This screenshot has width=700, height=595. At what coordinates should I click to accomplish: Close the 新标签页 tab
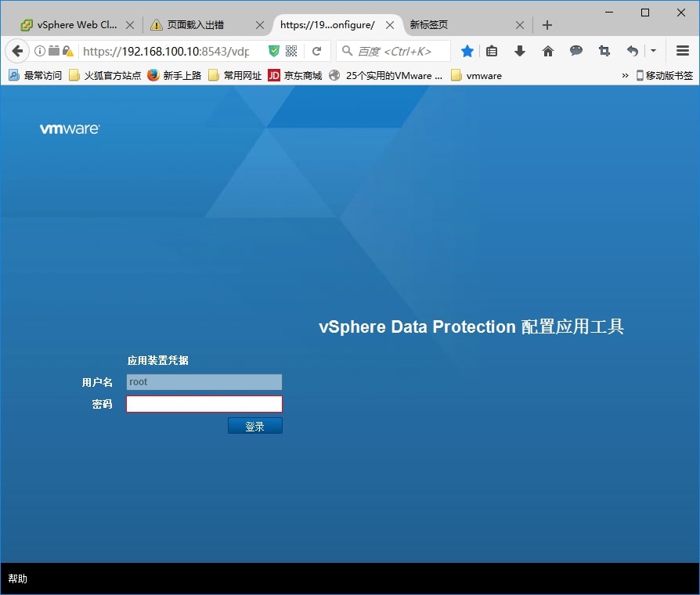pos(520,25)
